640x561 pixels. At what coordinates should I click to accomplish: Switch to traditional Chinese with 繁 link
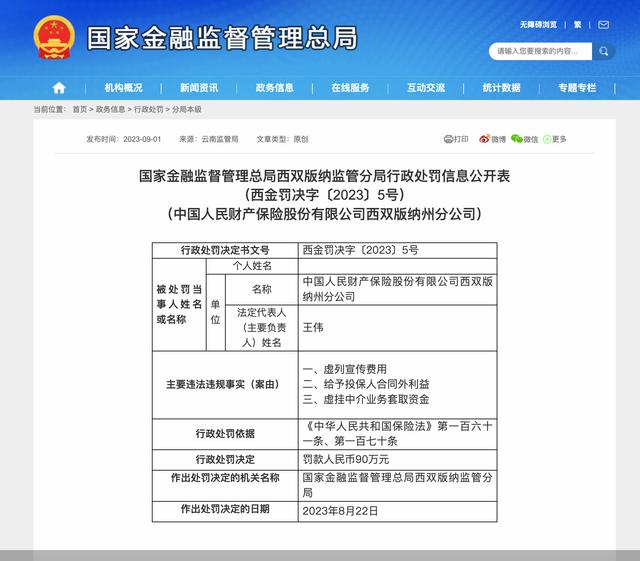point(577,23)
